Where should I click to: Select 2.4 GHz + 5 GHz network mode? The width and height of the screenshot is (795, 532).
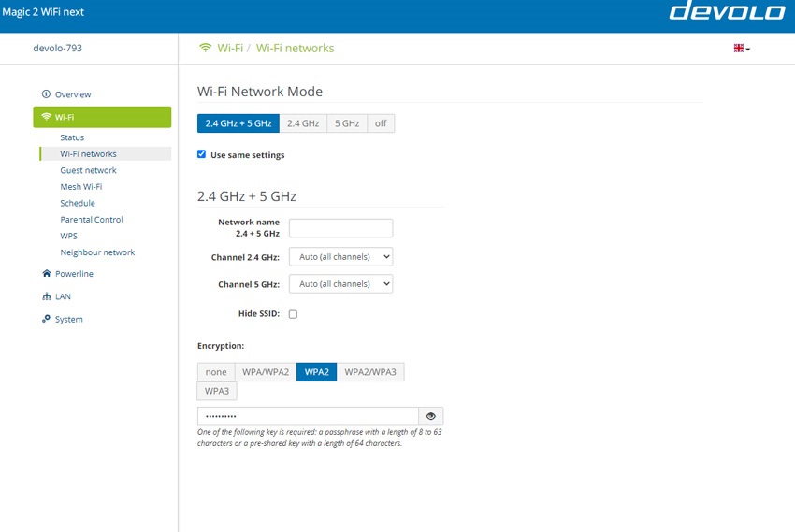238,123
